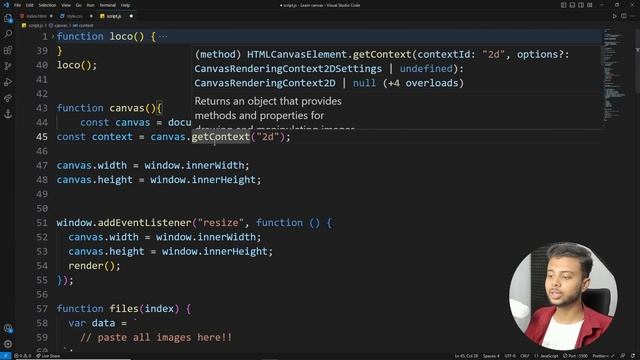Click the folded-code ellipsis after loco() {
Viewport: 640px width, 360px height.
pyautogui.click(x=163, y=36)
